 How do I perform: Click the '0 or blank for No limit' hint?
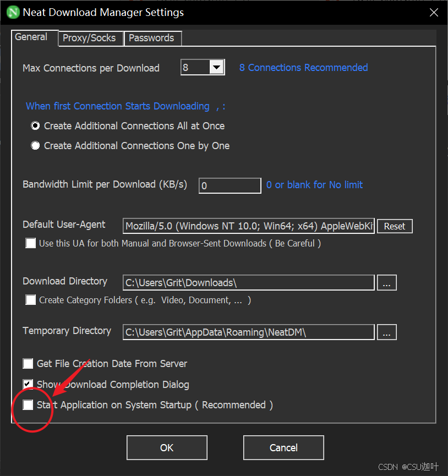(314, 185)
